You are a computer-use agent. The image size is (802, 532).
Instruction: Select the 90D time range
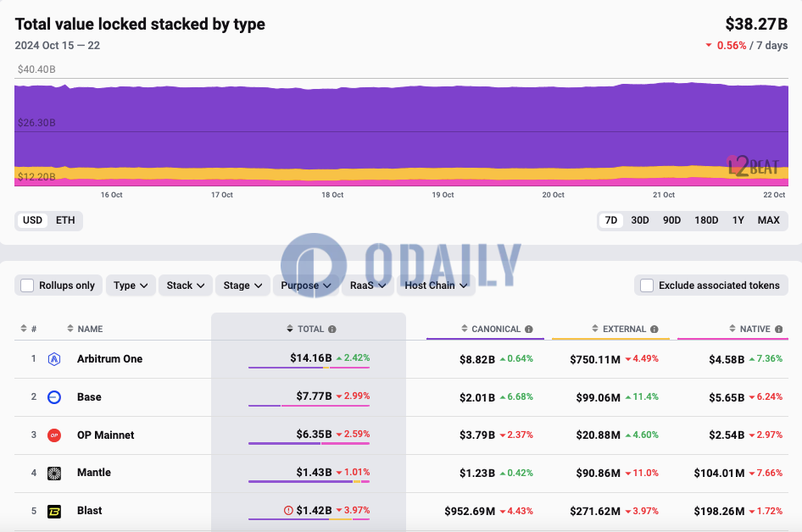[671, 220]
